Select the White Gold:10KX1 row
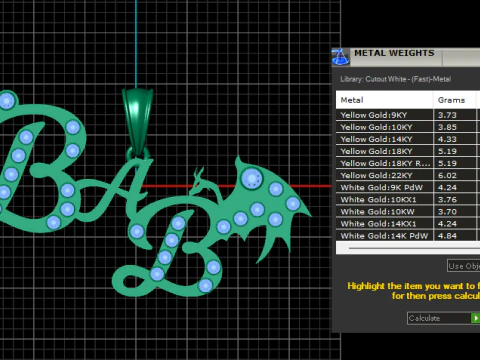Image resolution: width=480 pixels, height=360 pixels. [x=408, y=200]
